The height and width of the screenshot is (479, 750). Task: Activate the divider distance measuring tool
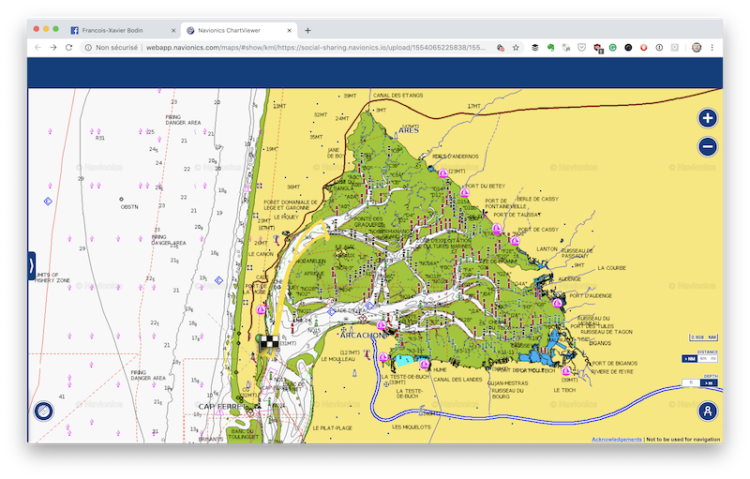pyautogui.click(x=707, y=411)
